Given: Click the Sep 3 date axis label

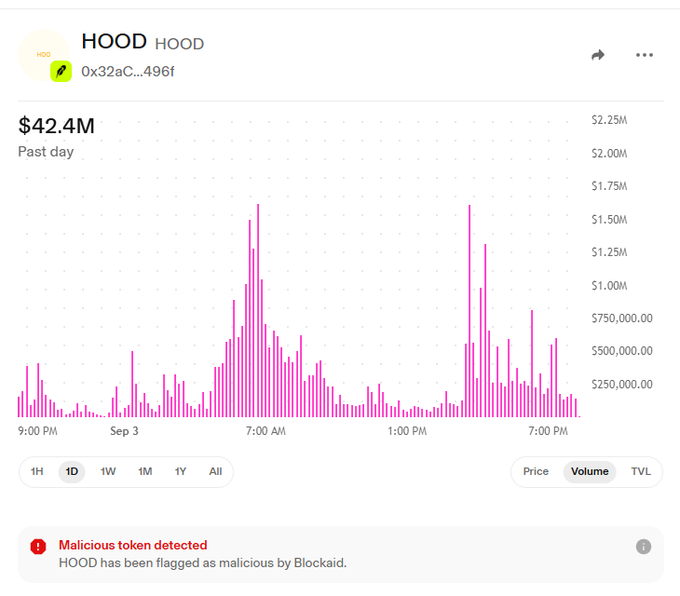Looking at the screenshot, I should tap(124, 431).
